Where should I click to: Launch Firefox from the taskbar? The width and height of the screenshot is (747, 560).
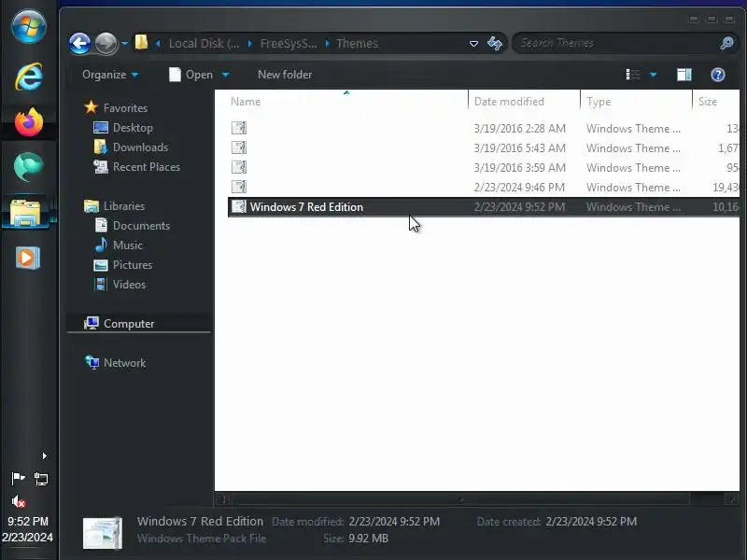29,122
